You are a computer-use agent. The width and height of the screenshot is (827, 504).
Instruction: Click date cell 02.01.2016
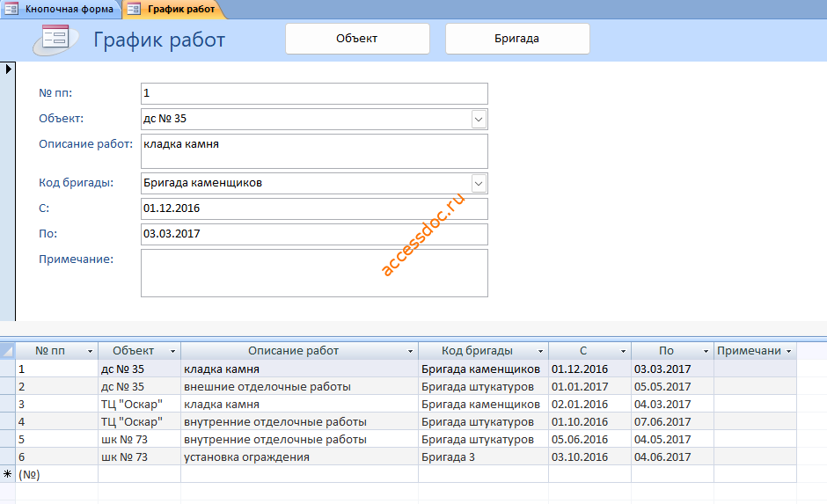(x=589, y=404)
